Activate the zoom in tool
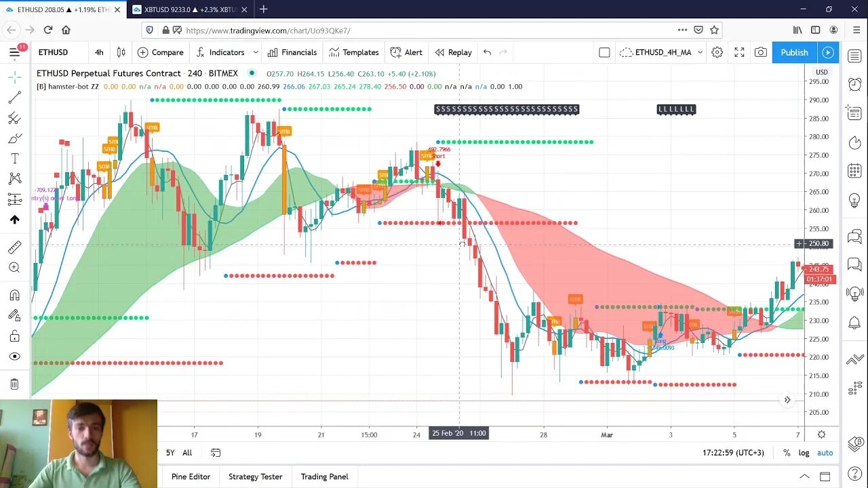 [14, 268]
